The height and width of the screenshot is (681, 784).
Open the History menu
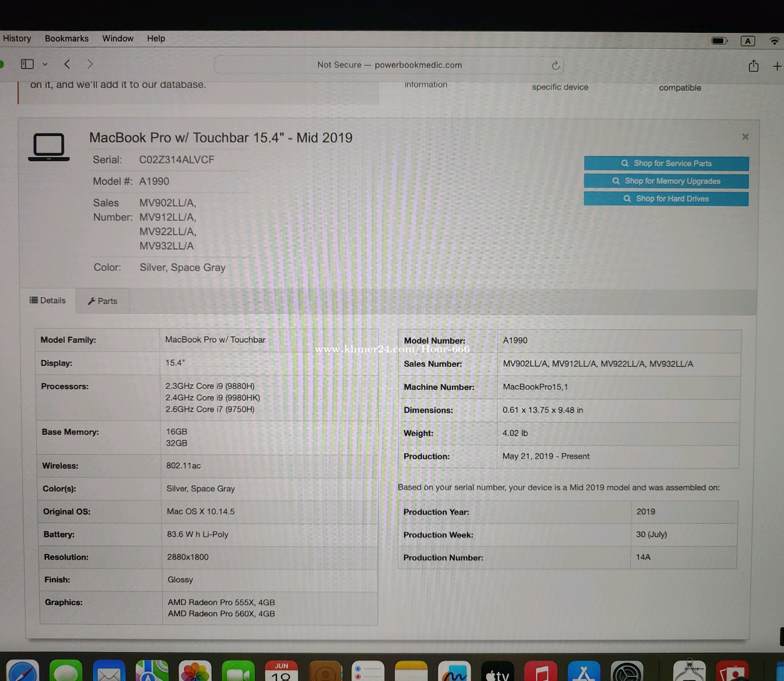click(x=17, y=39)
